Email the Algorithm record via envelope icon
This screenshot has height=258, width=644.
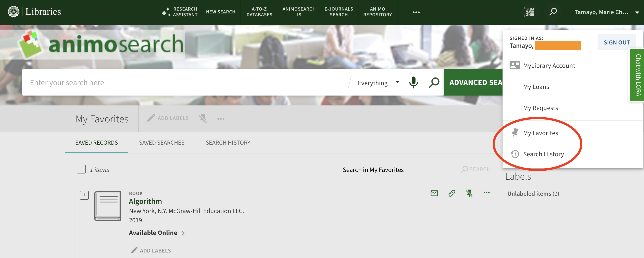[x=434, y=193]
